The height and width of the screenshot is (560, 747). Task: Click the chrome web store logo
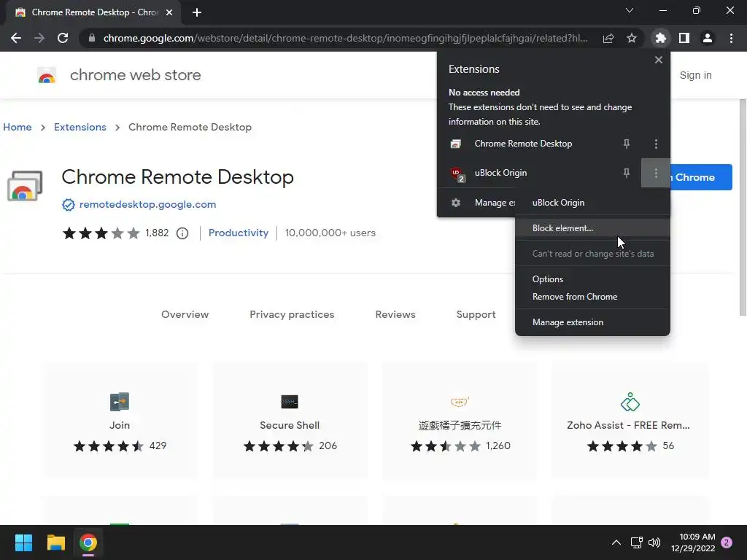click(47, 75)
